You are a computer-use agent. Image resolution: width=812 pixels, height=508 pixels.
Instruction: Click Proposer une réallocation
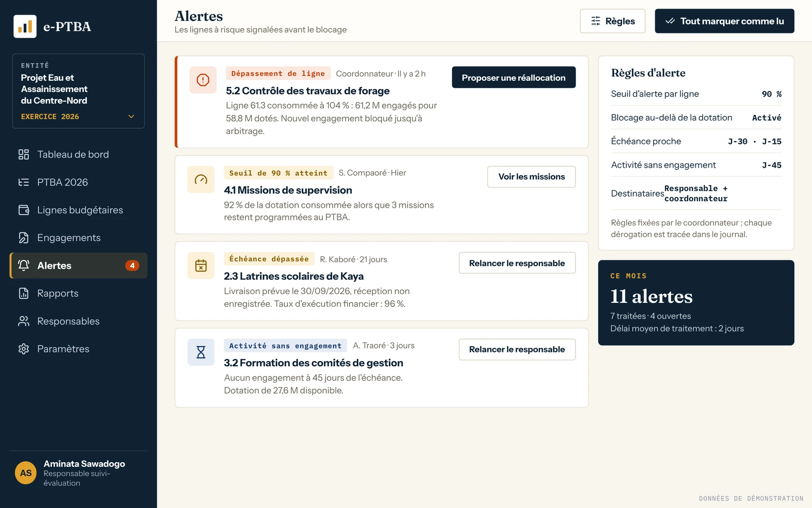(514, 77)
